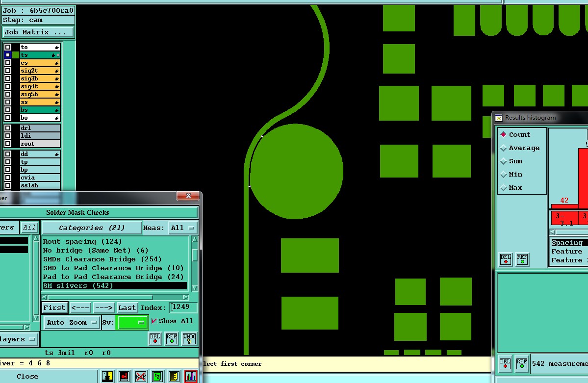This screenshot has width=588, height=383.
Task: Toggle the Show All checkbox
Action: pyautogui.click(x=154, y=321)
